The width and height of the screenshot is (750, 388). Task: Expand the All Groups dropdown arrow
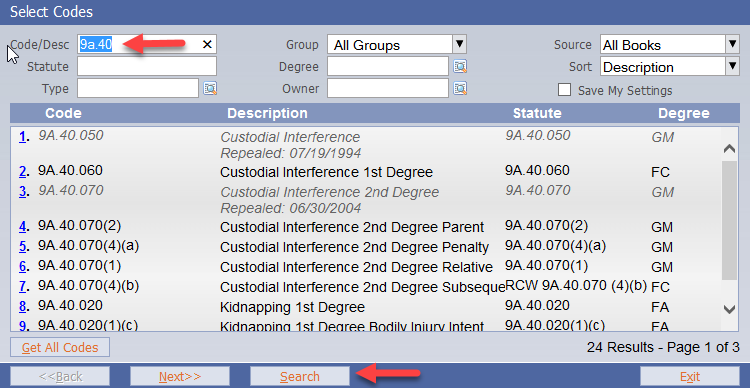[459, 44]
